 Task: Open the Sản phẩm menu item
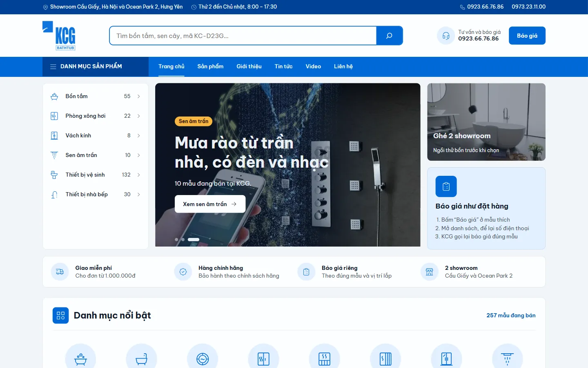tap(210, 67)
